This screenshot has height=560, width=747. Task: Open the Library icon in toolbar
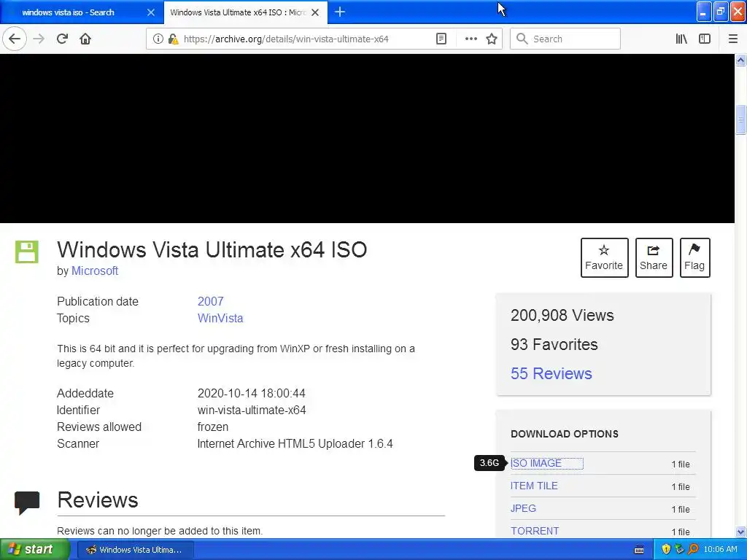point(681,39)
